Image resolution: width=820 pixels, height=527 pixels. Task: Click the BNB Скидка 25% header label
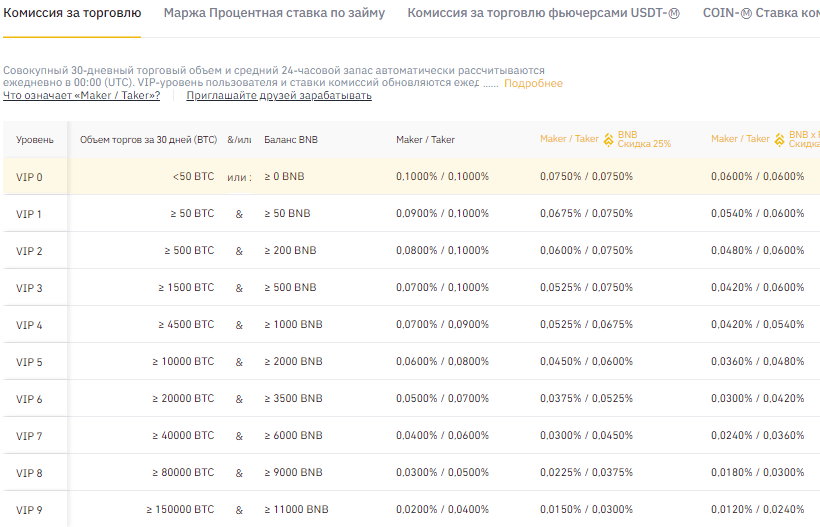click(644, 139)
